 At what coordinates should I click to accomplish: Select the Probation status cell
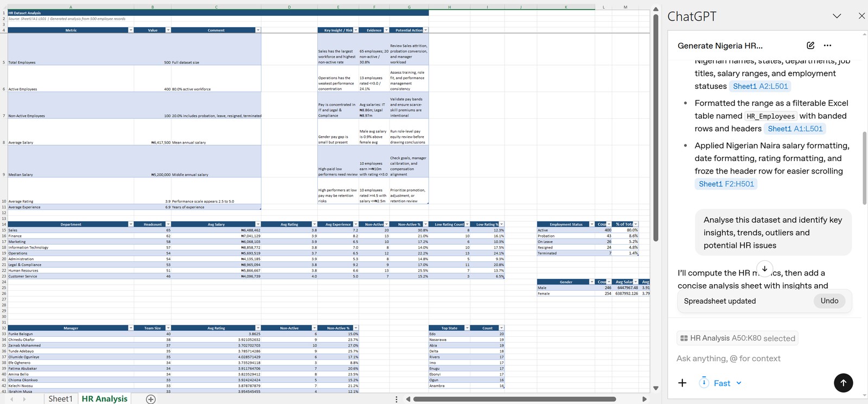[x=566, y=236]
